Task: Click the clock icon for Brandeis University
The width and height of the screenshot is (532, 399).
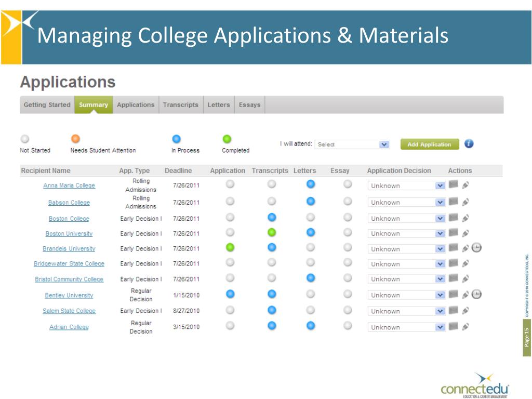Action: click(x=477, y=248)
